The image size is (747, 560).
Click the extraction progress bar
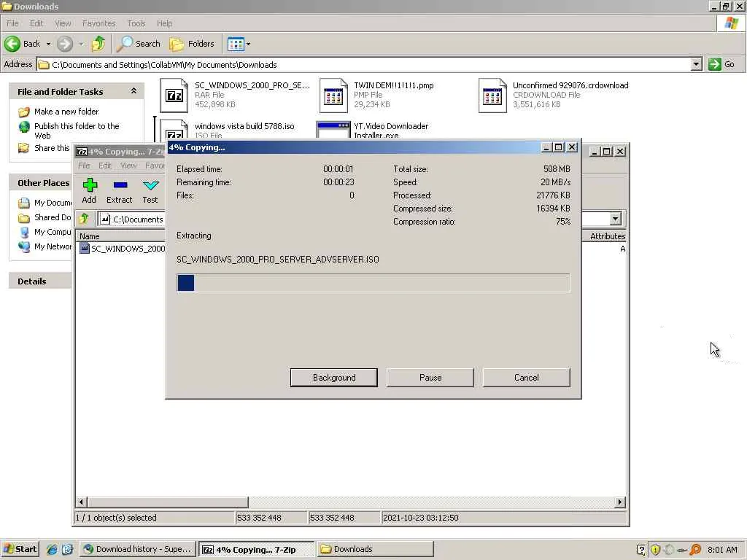373,283
